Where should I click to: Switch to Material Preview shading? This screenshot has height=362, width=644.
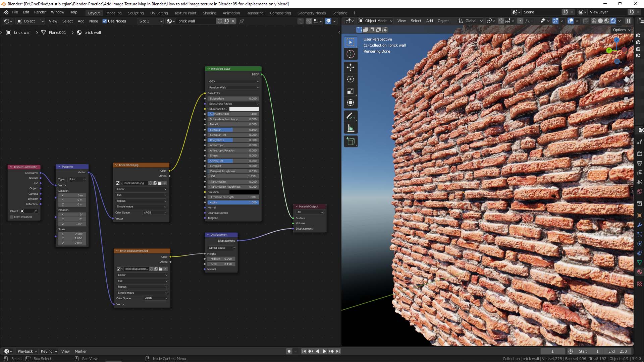[607, 21]
